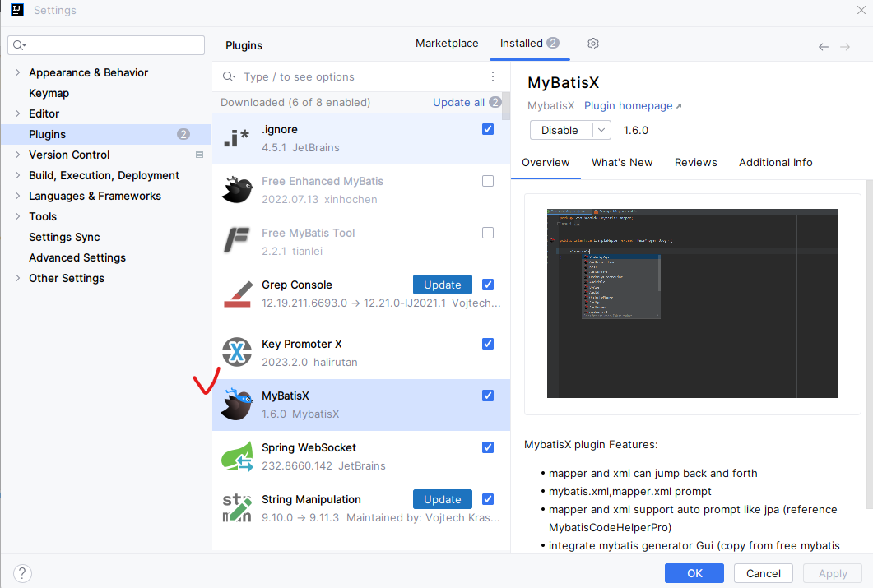Open the Overview tab
This screenshot has height=588, width=873.
[x=546, y=163]
